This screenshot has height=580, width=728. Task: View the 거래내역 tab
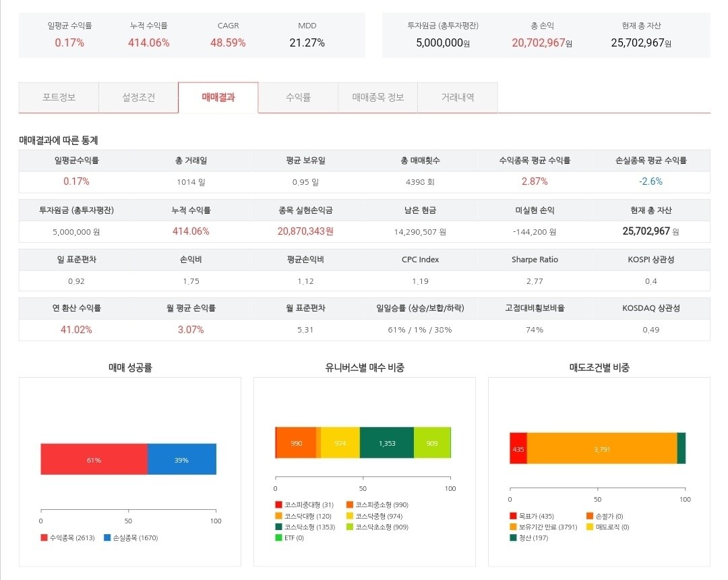[x=458, y=97]
